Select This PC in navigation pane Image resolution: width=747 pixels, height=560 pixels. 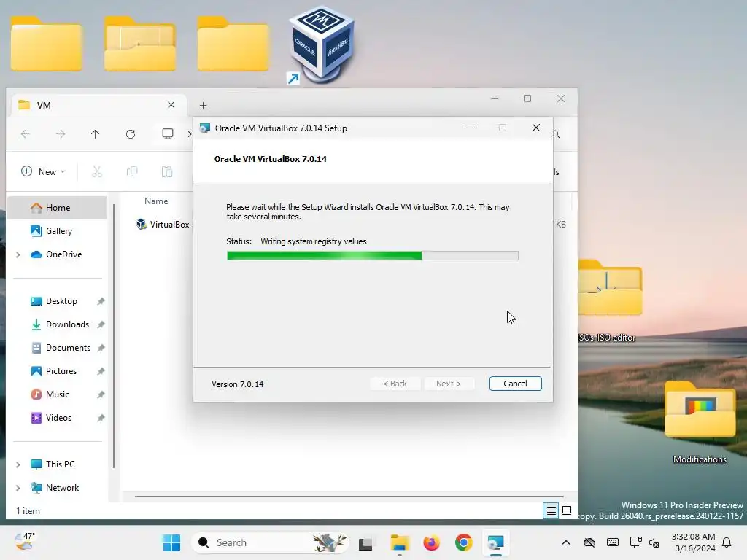coord(59,464)
